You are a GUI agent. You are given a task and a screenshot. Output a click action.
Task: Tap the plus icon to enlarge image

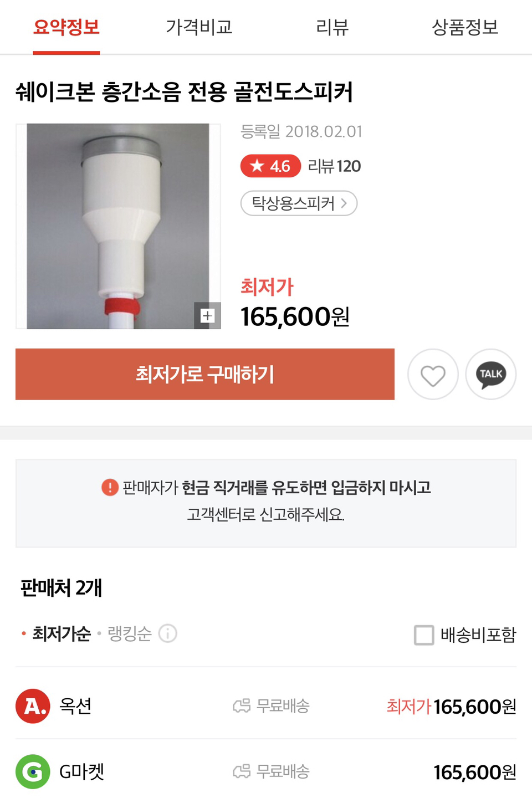(x=207, y=315)
